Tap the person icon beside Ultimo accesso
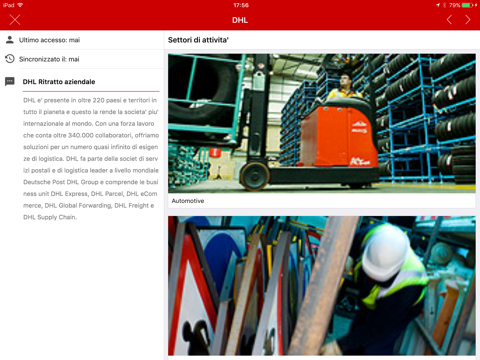480x360 pixels. coord(10,40)
